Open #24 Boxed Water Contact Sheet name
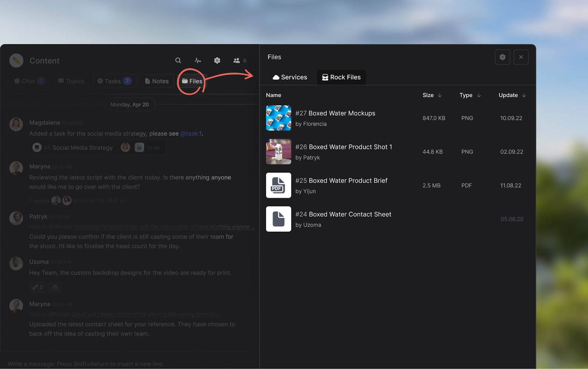This screenshot has width=588, height=369. (343, 214)
